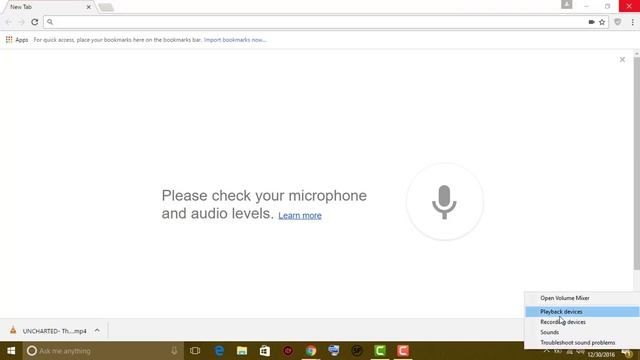Image resolution: width=640 pixels, height=360 pixels.
Task: Open Windows Store from taskbar
Action: pyautogui.click(x=265, y=351)
